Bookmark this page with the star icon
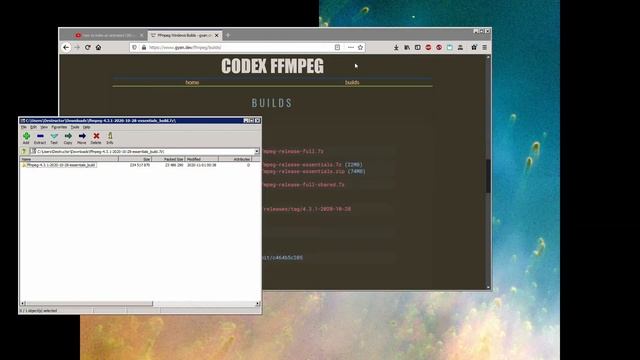 [360, 47]
